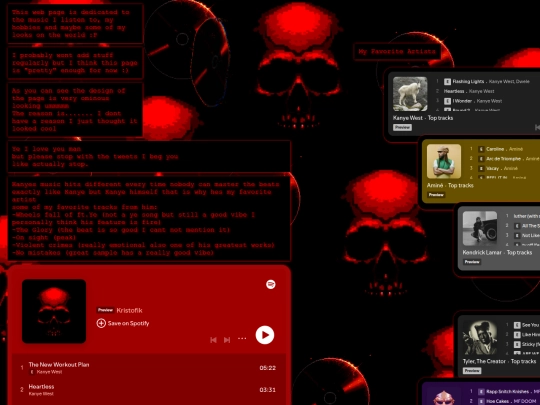
Task: Play the Kristofik playlist
Action: click(x=264, y=335)
